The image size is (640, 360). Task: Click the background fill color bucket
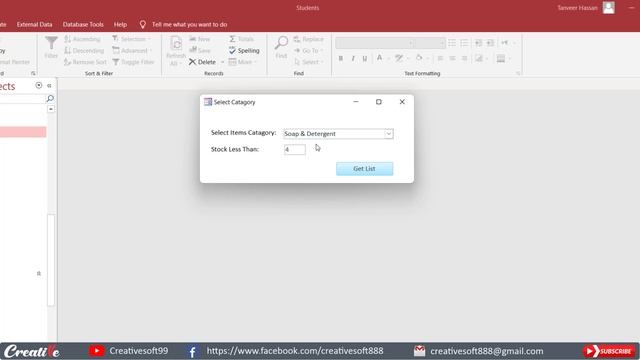pos(419,58)
